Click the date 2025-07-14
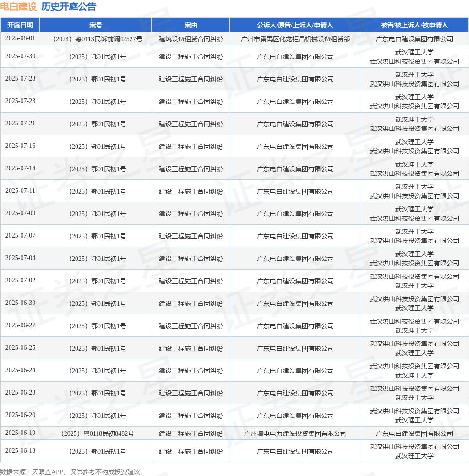469x476 pixels. coord(20,168)
